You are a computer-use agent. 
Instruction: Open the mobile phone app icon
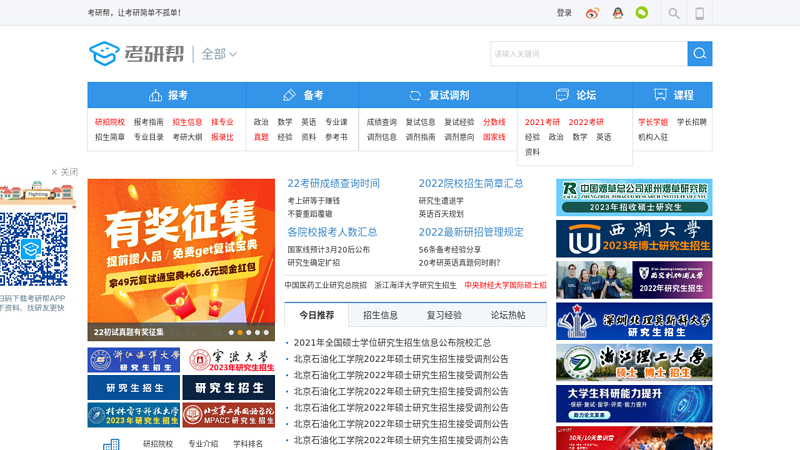point(699,13)
